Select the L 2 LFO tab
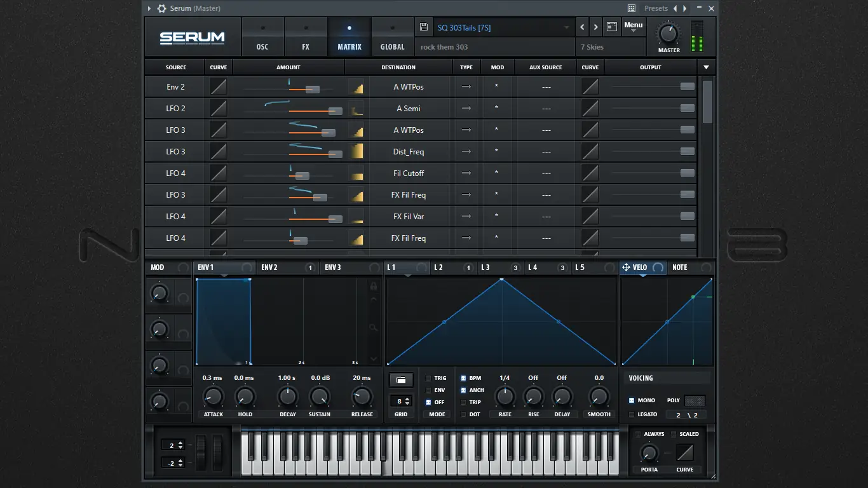 click(x=453, y=268)
